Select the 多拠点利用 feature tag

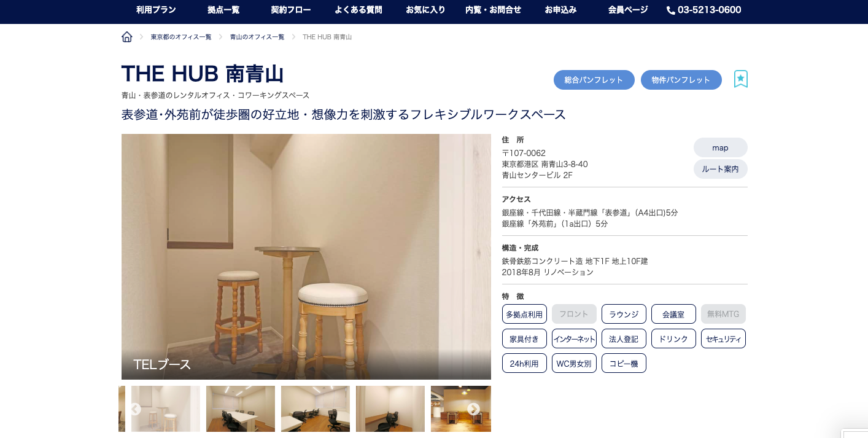(x=524, y=314)
